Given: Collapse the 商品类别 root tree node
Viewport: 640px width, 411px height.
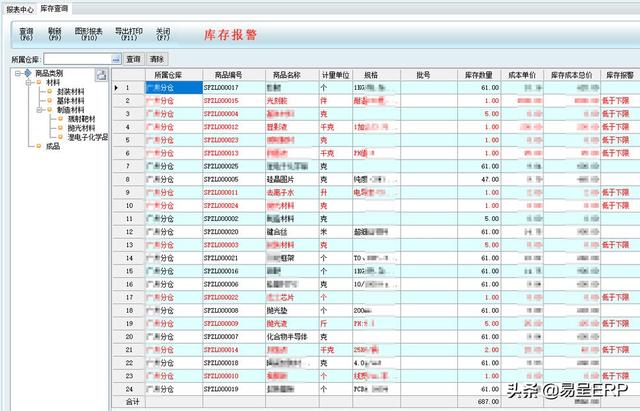Looking at the screenshot, I should (x=17, y=74).
